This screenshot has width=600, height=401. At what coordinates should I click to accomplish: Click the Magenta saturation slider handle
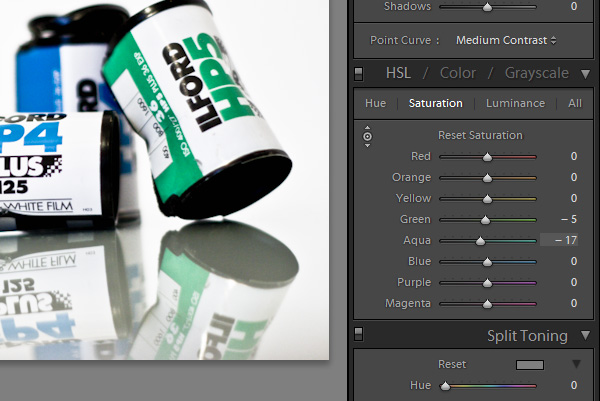pos(487,304)
